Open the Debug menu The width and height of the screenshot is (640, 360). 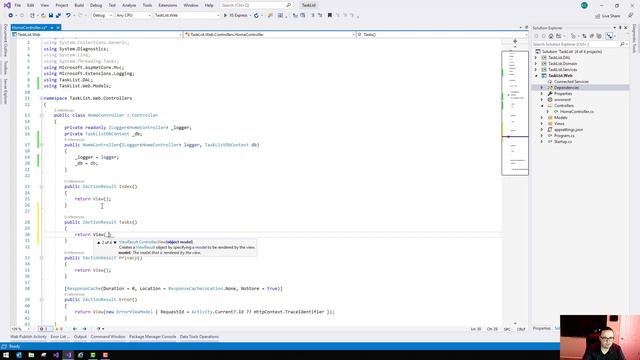pyautogui.click(x=96, y=5)
